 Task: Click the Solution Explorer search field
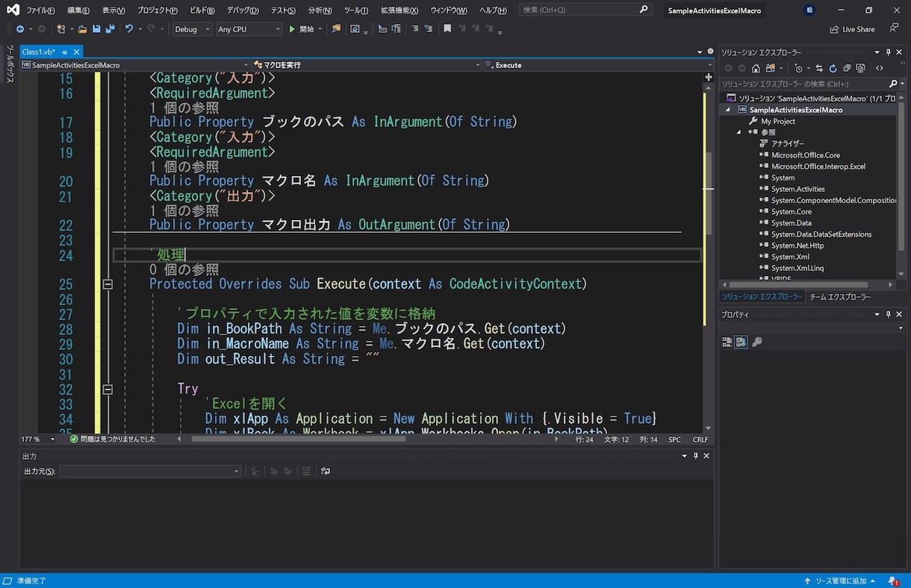point(803,84)
